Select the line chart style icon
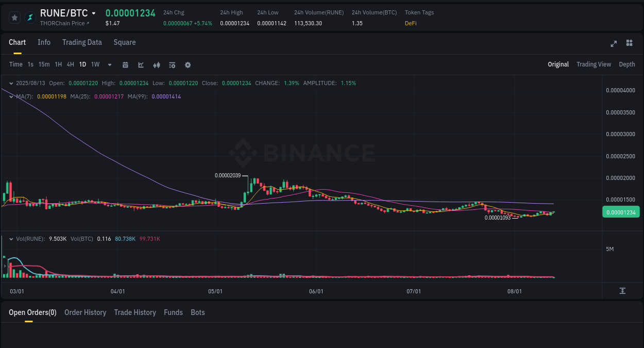644x348 pixels. point(141,65)
